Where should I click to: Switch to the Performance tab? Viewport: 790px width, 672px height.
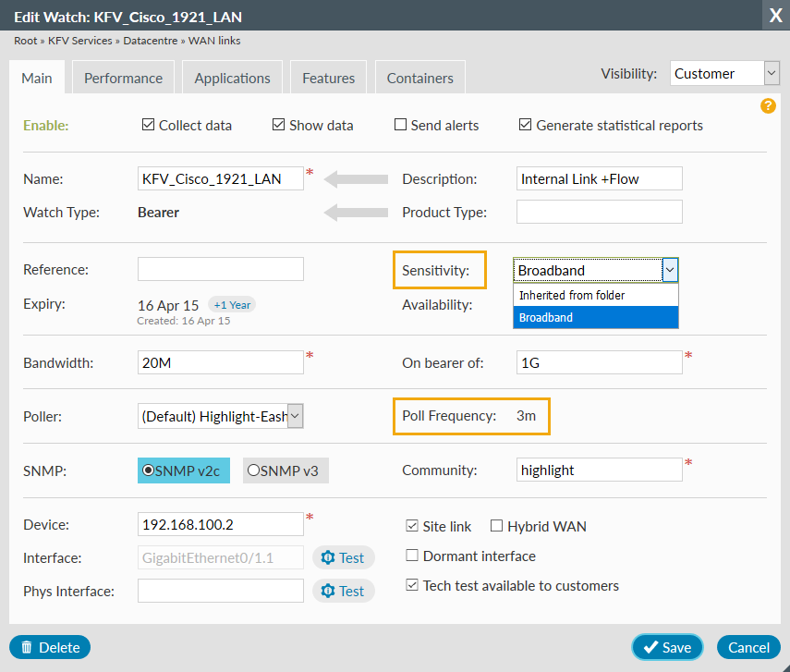122,78
